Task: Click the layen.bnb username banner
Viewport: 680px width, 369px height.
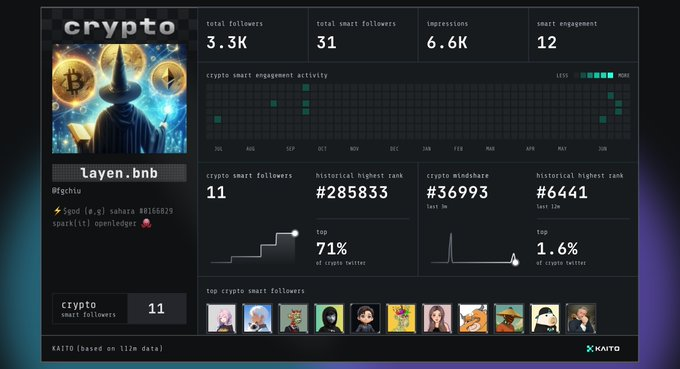Action: click(119, 173)
